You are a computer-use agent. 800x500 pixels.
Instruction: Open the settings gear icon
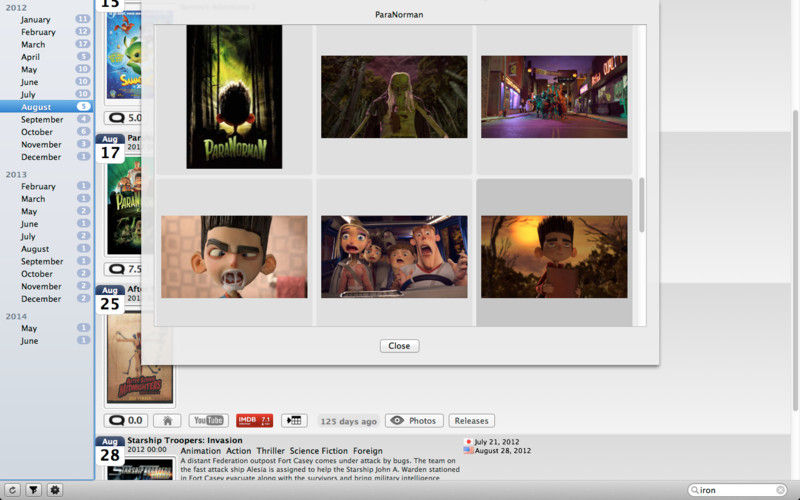[55, 490]
